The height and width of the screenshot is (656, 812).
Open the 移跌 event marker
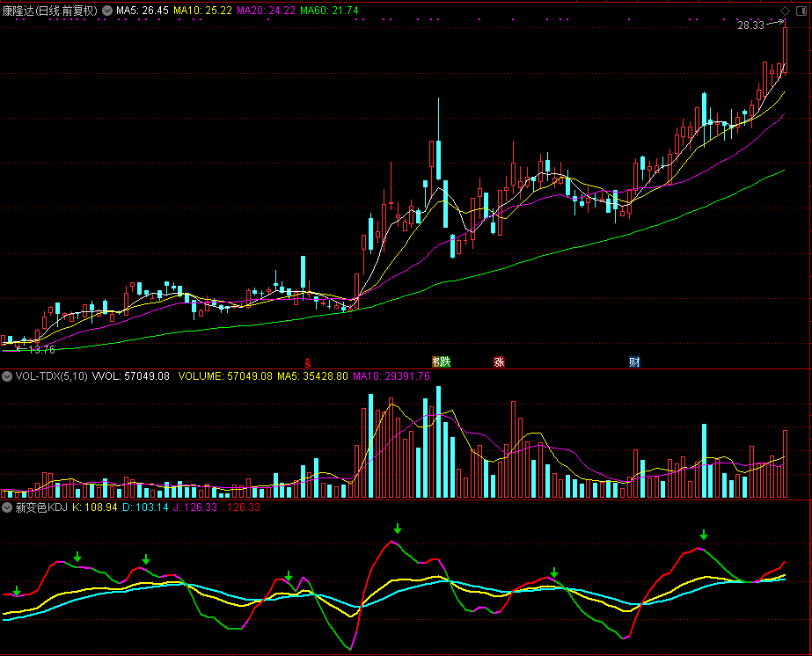pyautogui.click(x=442, y=362)
